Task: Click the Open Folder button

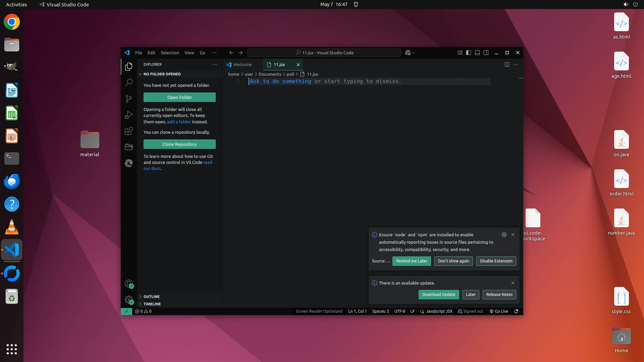Action: click(179, 97)
